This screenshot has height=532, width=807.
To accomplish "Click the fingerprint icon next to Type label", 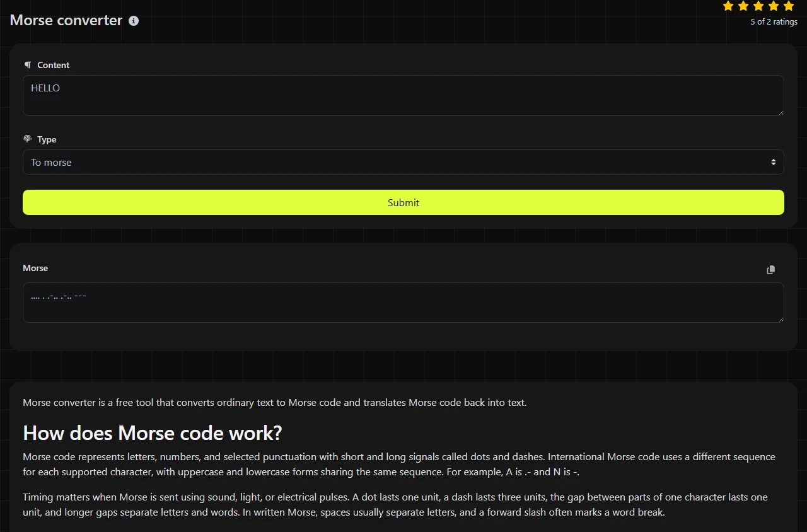I will click(x=27, y=139).
